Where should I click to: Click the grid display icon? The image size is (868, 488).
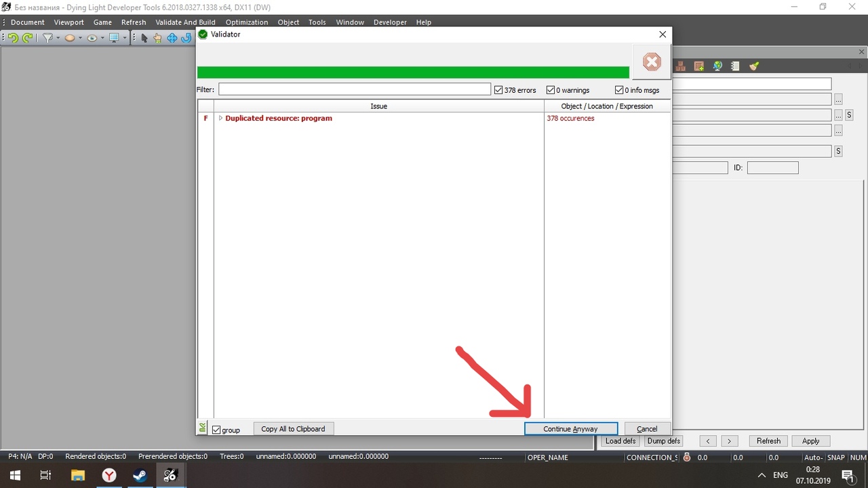click(114, 38)
